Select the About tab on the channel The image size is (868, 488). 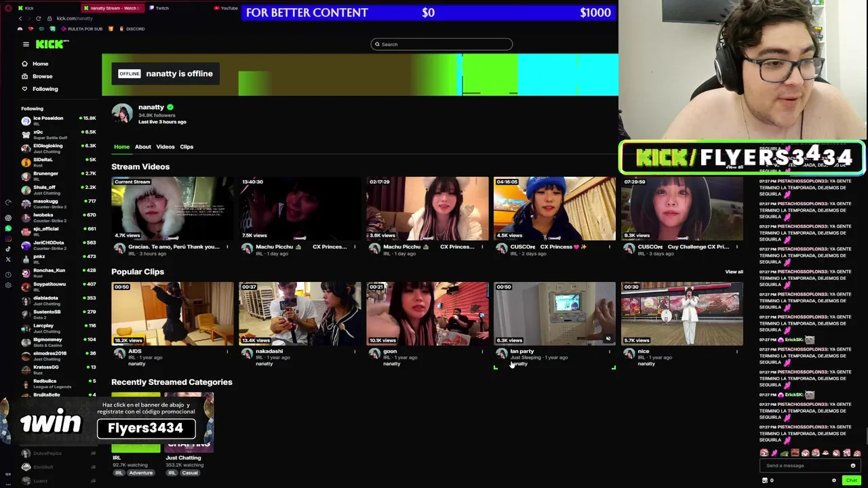click(142, 147)
